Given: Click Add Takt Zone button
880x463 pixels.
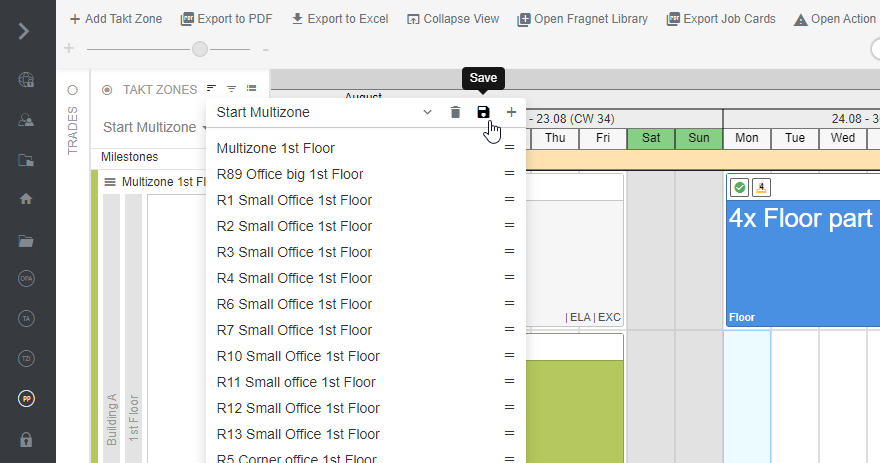Looking at the screenshot, I should (x=115, y=19).
